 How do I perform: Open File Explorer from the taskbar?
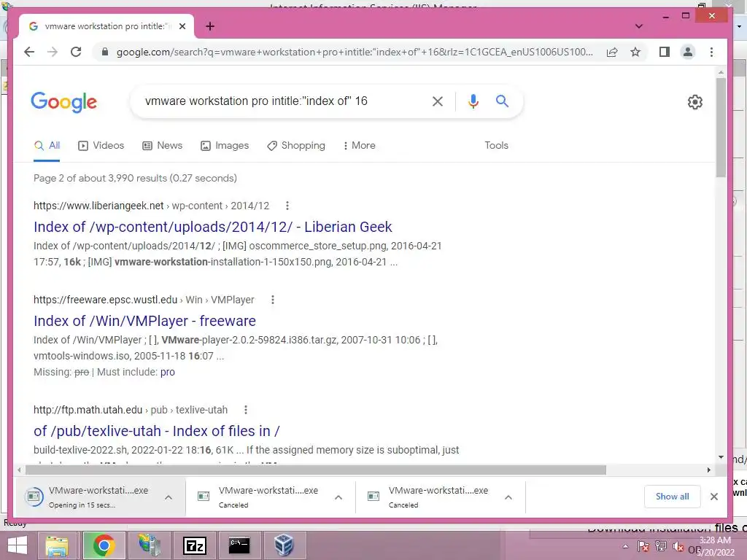click(57, 545)
